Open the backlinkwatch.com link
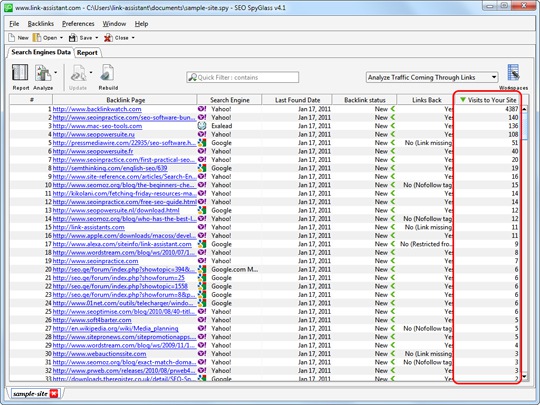This screenshot has height=405, width=540. click(97, 109)
